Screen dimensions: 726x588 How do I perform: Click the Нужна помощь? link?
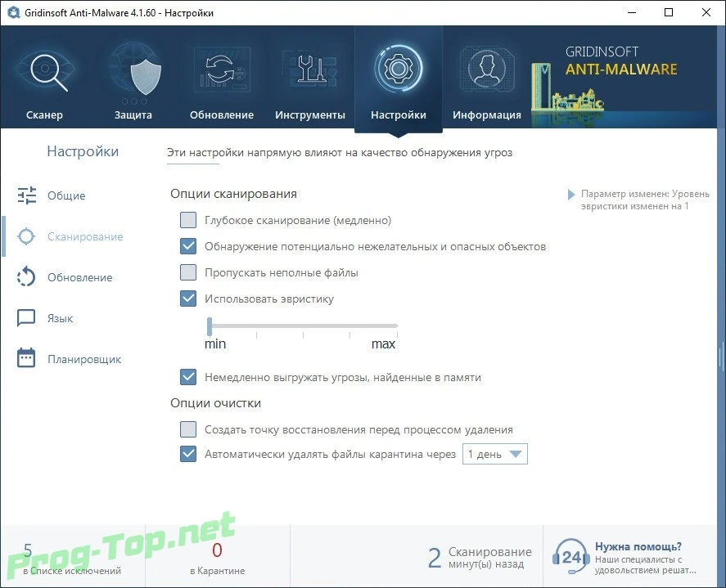(638, 546)
